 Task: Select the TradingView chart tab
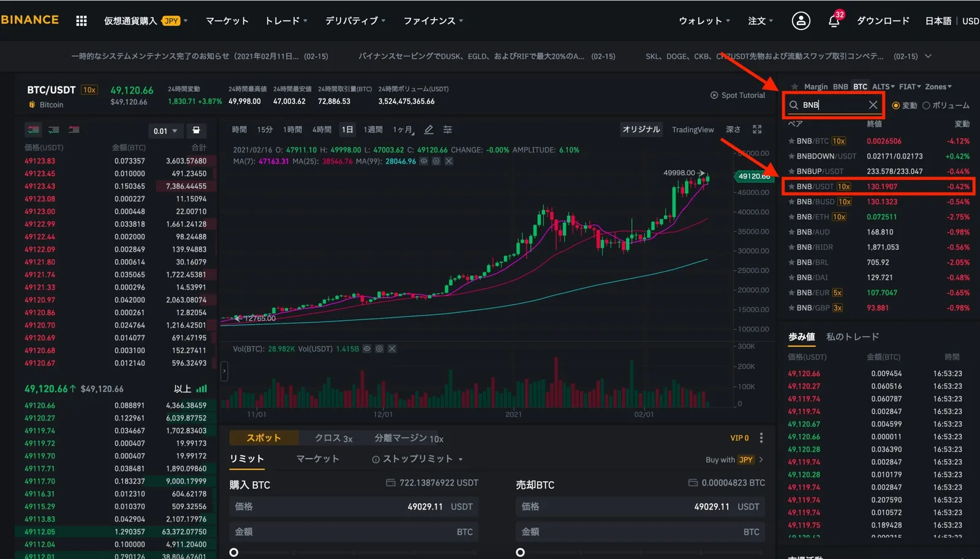(693, 130)
